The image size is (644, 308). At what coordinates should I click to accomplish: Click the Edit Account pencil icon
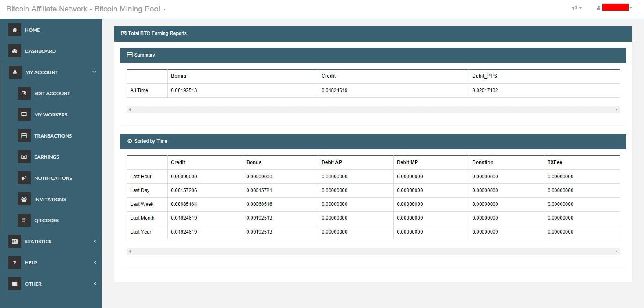coord(24,94)
